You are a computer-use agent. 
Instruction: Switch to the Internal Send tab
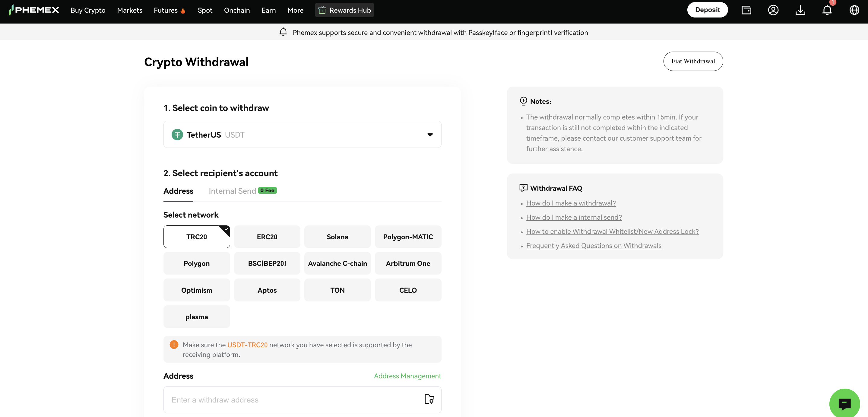click(x=232, y=191)
